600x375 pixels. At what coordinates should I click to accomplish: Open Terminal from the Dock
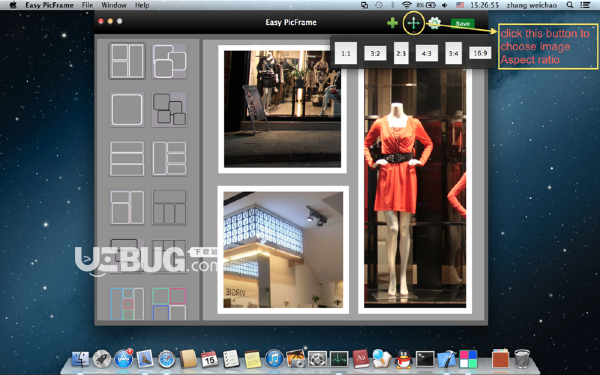pos(425,359)
